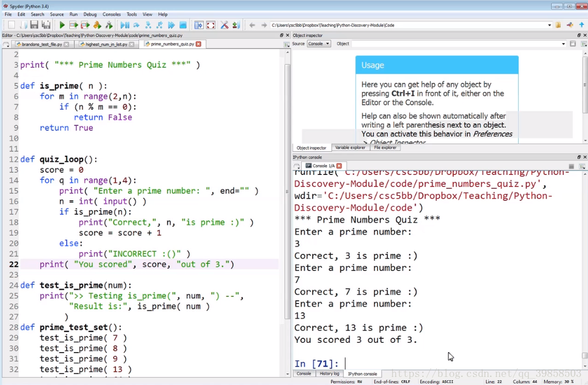Open the Object inspector options icon

[x=584, y=43]
